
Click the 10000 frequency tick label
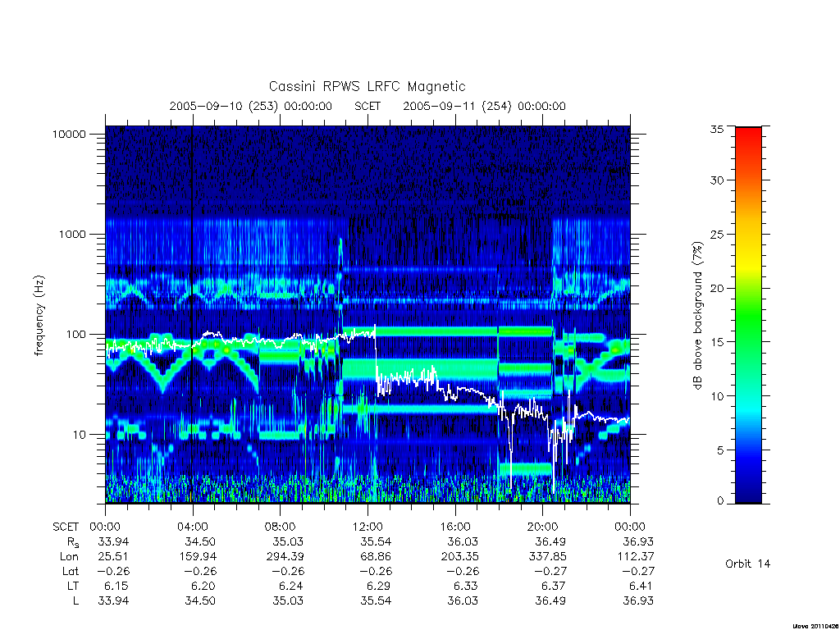click(x=69, y=135)
